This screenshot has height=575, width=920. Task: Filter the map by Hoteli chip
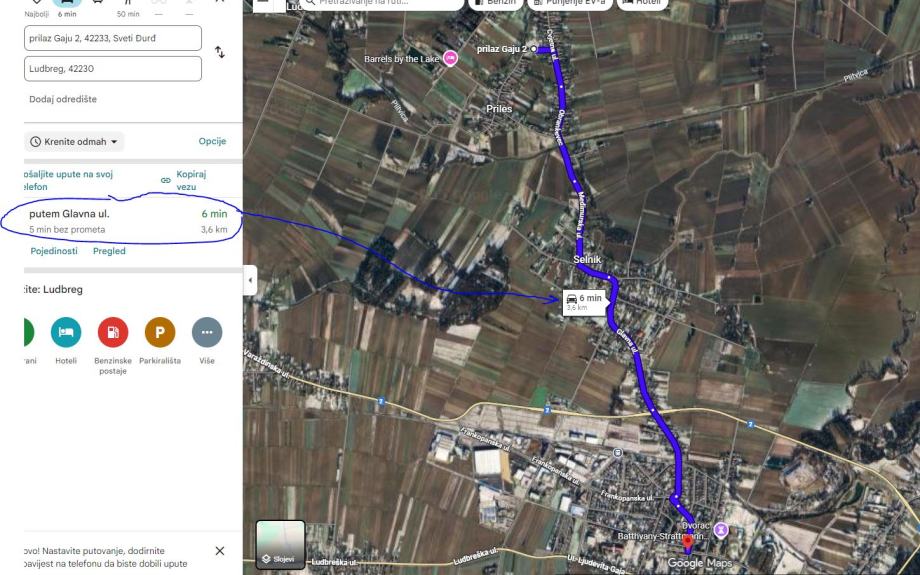pos(642,4)
